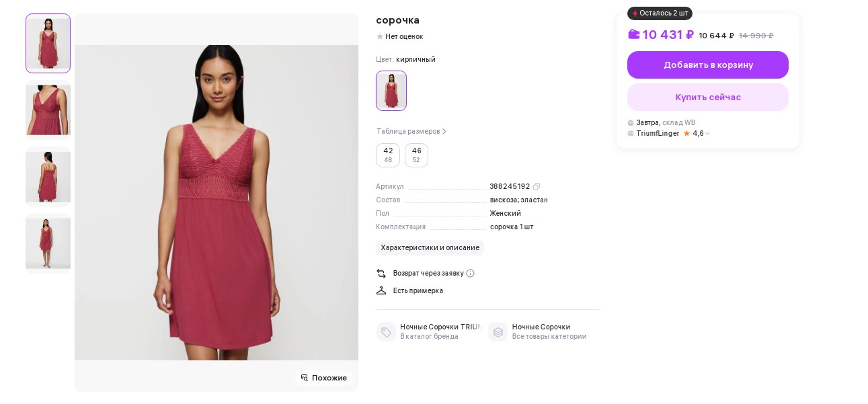This screenshot has height=404, width=868.
Task: Show the back view thumbnail photo
Action: 48,176
